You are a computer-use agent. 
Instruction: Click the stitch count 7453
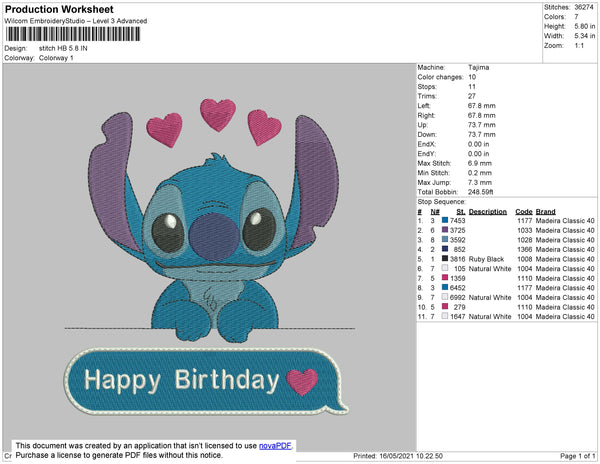[x=458, y=221]
